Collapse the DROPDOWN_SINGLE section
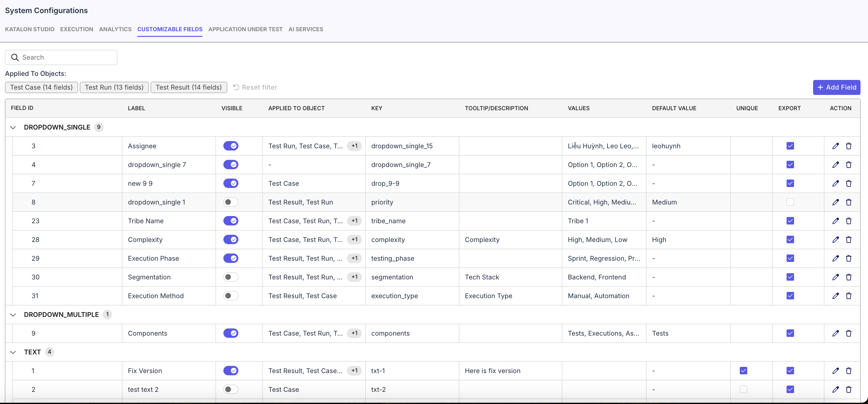868x404 pixels. (13, 127)
